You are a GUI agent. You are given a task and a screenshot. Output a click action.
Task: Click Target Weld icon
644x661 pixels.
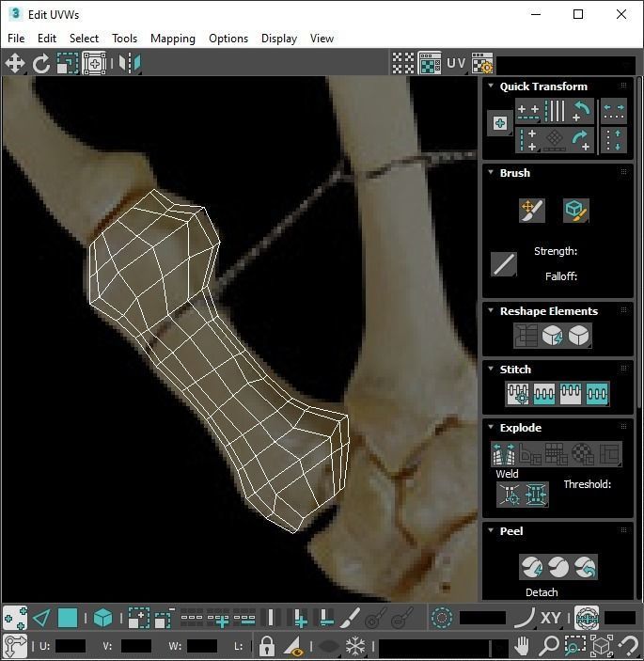click(510, 494)
